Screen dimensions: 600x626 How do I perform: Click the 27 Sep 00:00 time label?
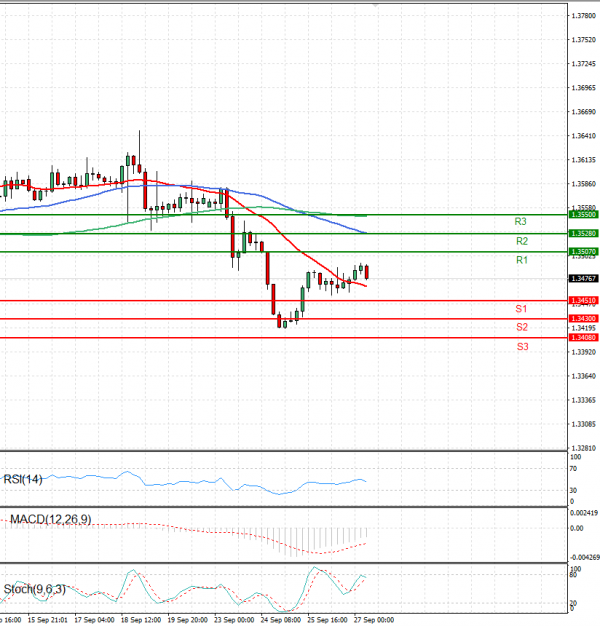[374, 620]
